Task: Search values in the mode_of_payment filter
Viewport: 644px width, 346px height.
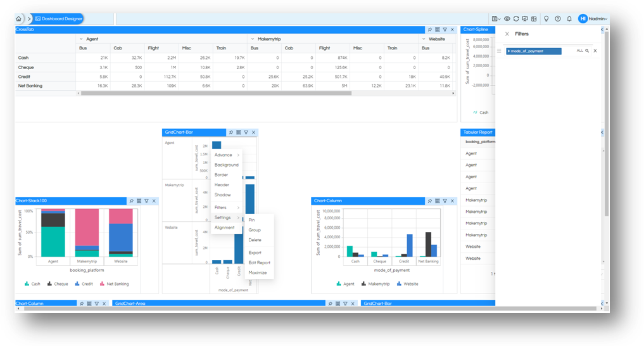Action: [587, 51]
